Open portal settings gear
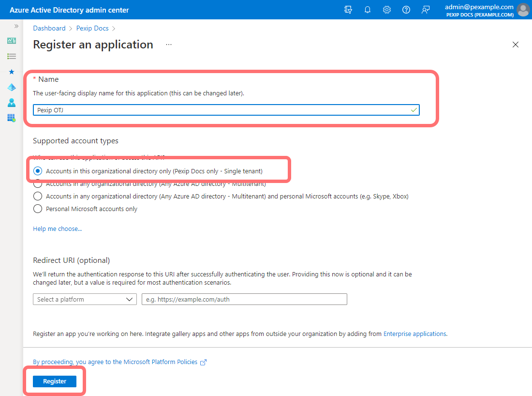532x396 pixels. click(387, 10)
